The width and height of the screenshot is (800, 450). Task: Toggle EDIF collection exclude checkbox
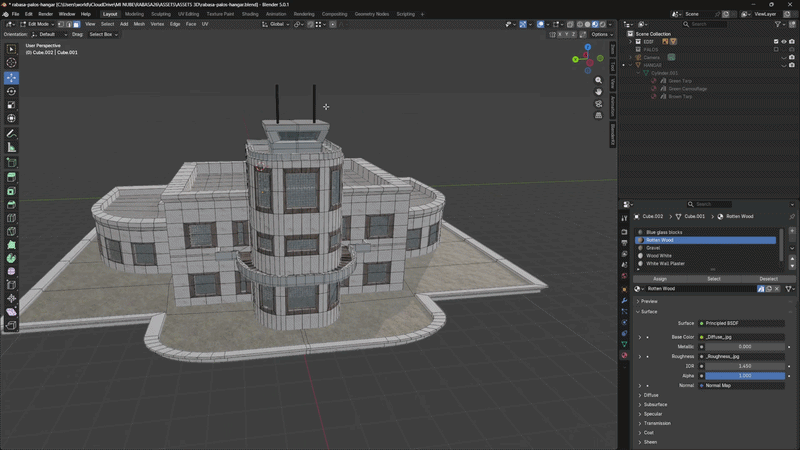click(x=776, y=41)
